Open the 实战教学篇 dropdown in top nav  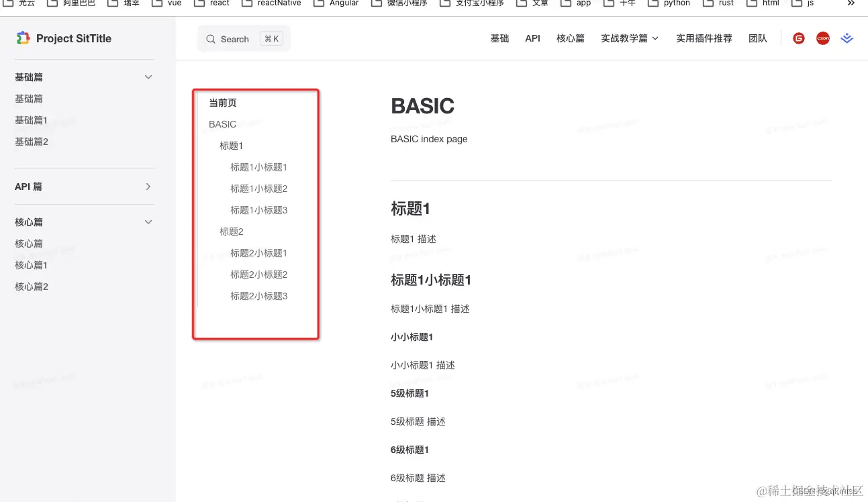(630, 38)
